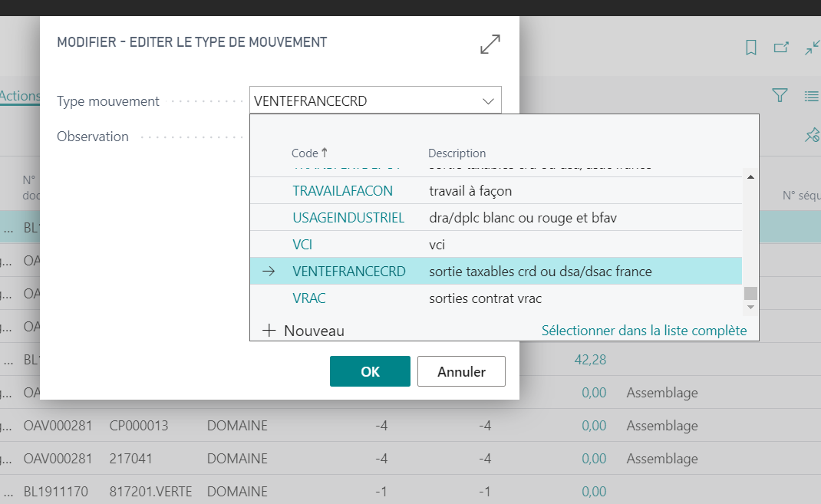Click Nouveau to create a new type

(x=314, y=330)
